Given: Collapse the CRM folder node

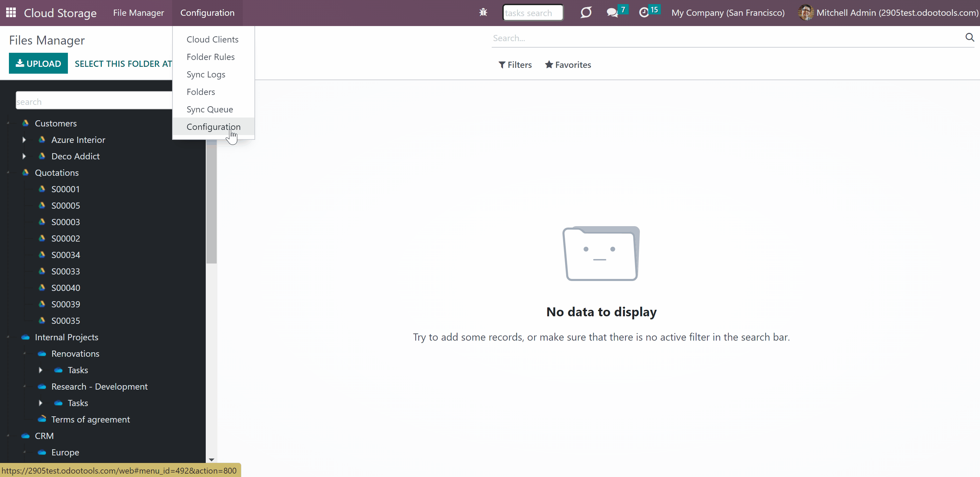Looking at the screenshot, I should point(8,436).
